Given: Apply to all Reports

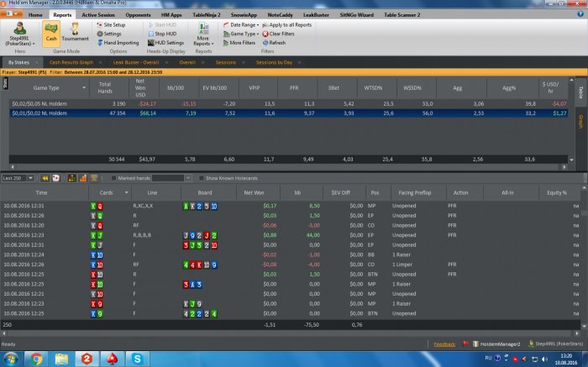Looking at the screenshot, I should (x=287, y=24).
